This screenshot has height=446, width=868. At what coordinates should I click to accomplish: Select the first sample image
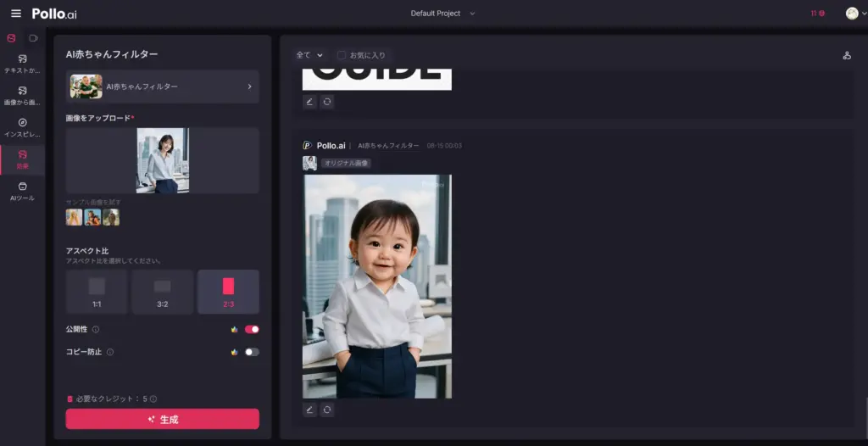click(x=75, y=216)
